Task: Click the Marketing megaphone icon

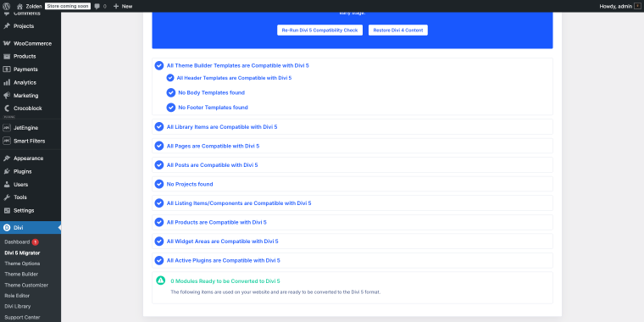Action: pyautogui.click(x=7, y=95)
